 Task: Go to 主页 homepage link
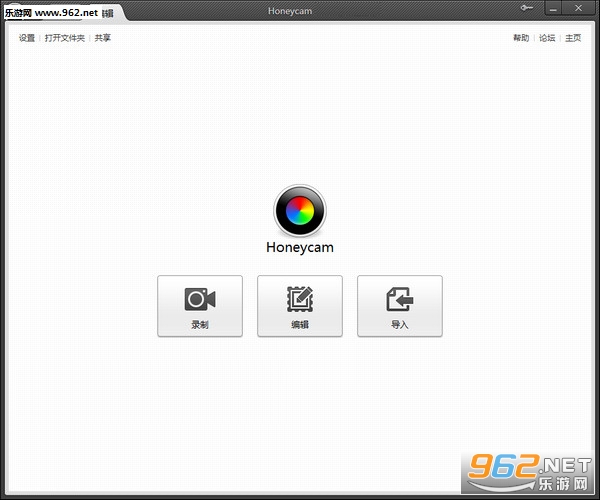pyautogui.click(x=573, y=38)
